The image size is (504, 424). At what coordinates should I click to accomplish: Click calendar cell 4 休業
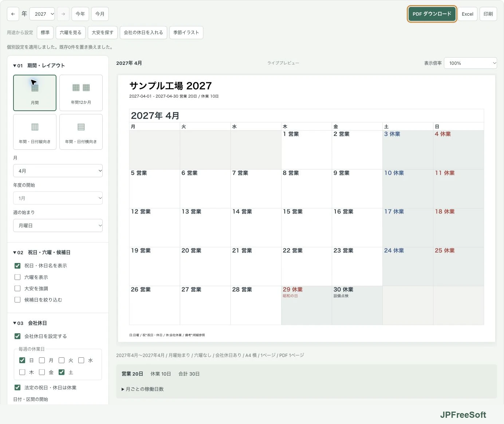458,150
